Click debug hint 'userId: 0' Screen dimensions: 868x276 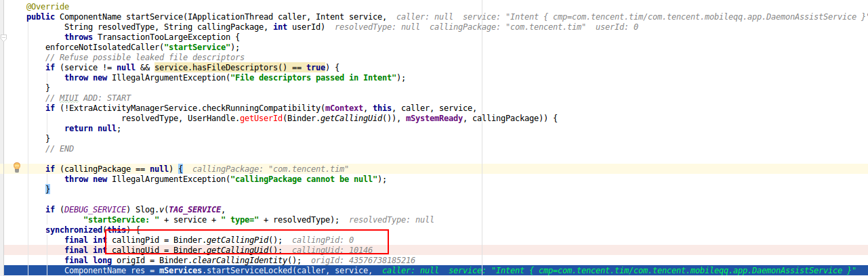(x=617, y=26)
